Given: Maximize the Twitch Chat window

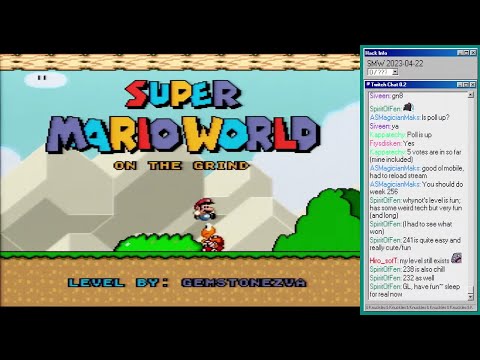Looking at the screenshot, I should [x=466, y=85].
